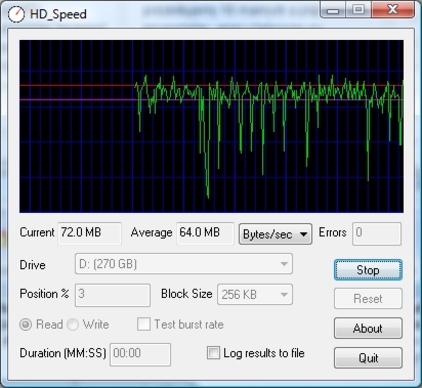
Task: Expand the Drive D: (270 GB) dropdown
Action: (184, 264)
